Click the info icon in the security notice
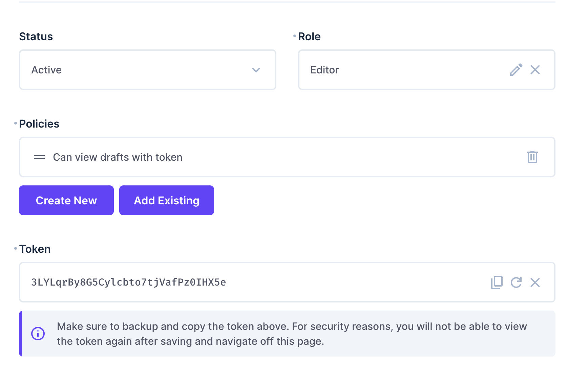588x383 pixels. (x=38, y=333)
